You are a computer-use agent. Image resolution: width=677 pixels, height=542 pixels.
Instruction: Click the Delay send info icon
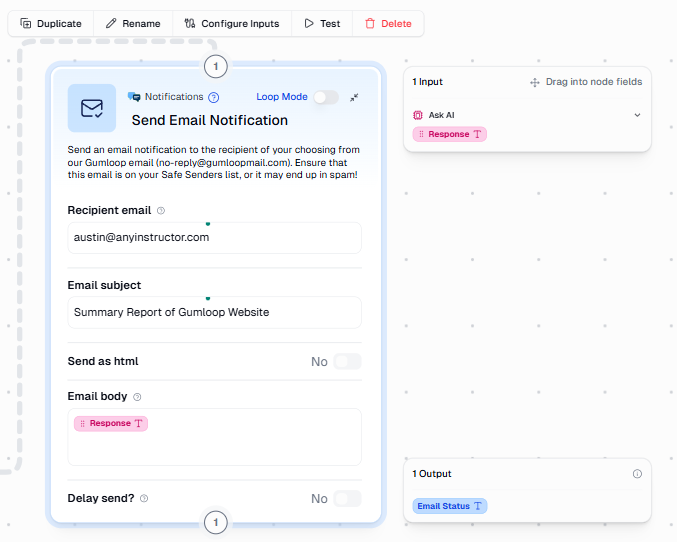point(144,498)
